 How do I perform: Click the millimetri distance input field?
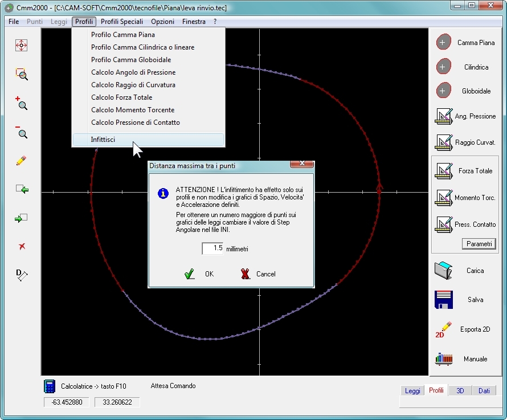tap(212, 248)
